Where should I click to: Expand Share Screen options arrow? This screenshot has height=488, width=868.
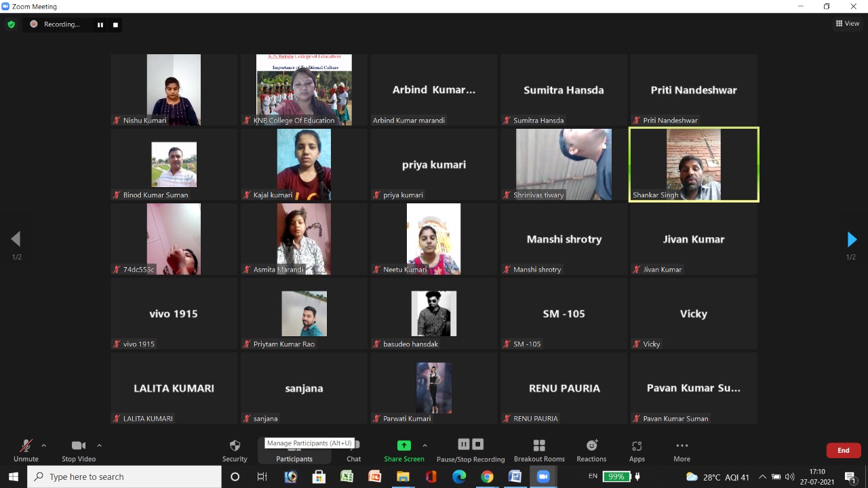click(x=425, y=445)
